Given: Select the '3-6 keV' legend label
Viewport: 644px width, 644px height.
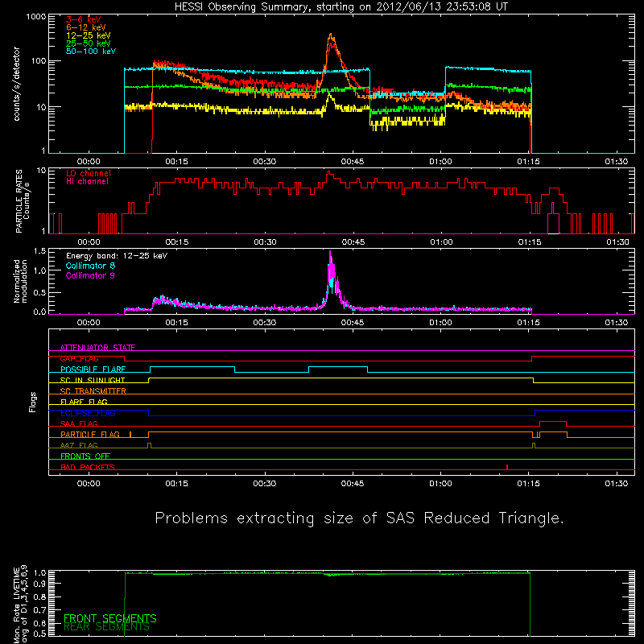Looking at the screenshot, I should point(84,19).
